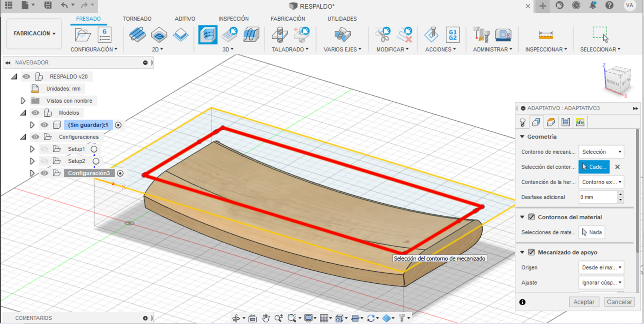This screenshot has height=324, width=644.
Task: Open the tool library icon
Action: coord(481,35)
